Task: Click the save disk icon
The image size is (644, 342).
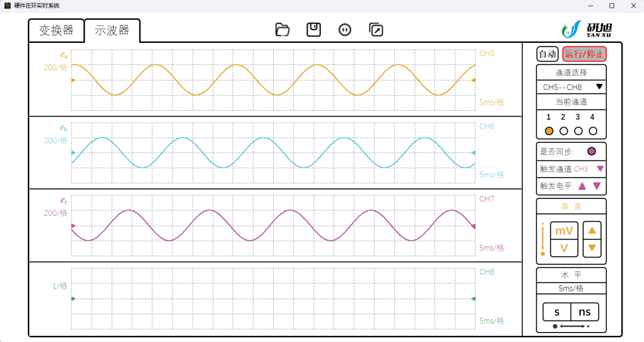Action: coord(314,30)
